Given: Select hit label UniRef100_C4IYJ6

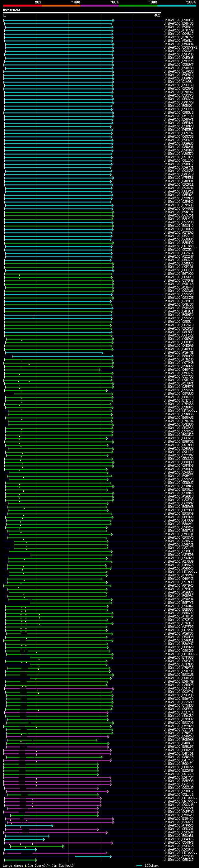Looking at the screenshot, I should pyautogui.click(x=178, y=761).
